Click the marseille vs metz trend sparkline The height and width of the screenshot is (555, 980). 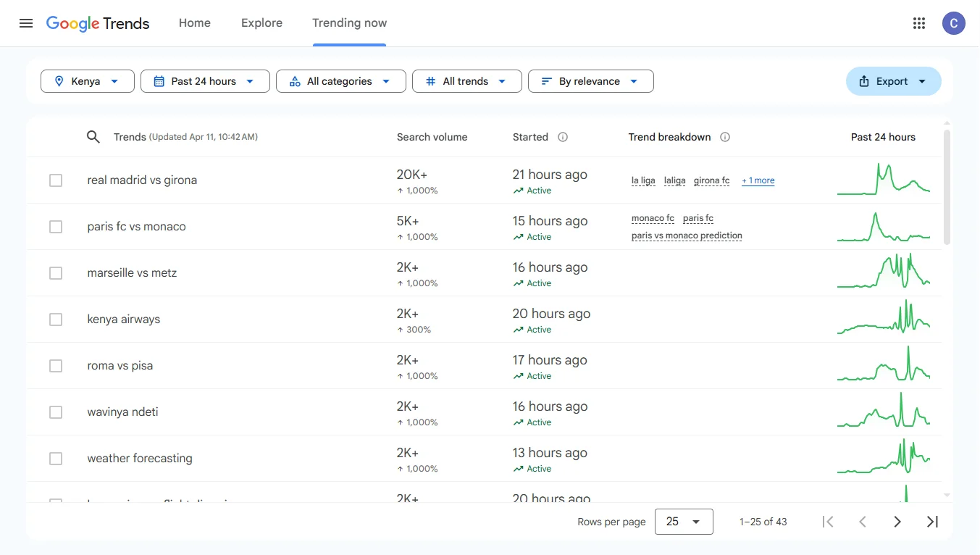click(x=884, y=271)
